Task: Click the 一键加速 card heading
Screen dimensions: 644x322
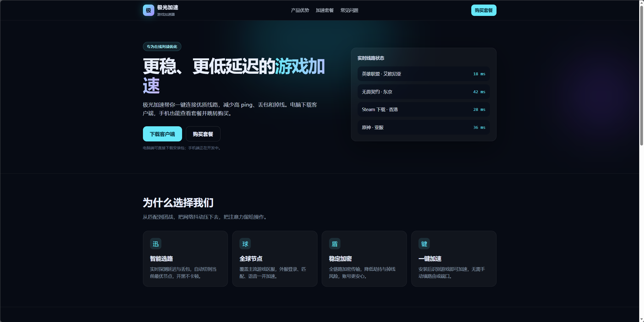Action: point(430,259)
